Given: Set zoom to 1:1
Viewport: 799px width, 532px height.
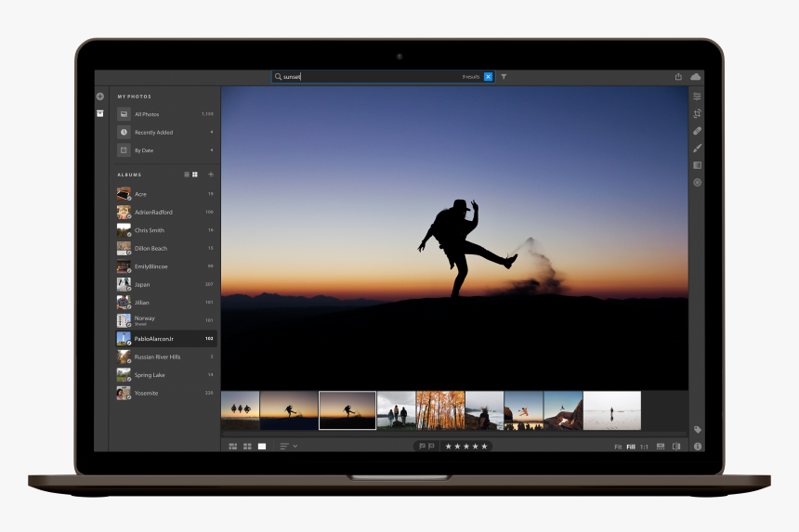Looking at the screenshot, I should (x=644, y=447).
